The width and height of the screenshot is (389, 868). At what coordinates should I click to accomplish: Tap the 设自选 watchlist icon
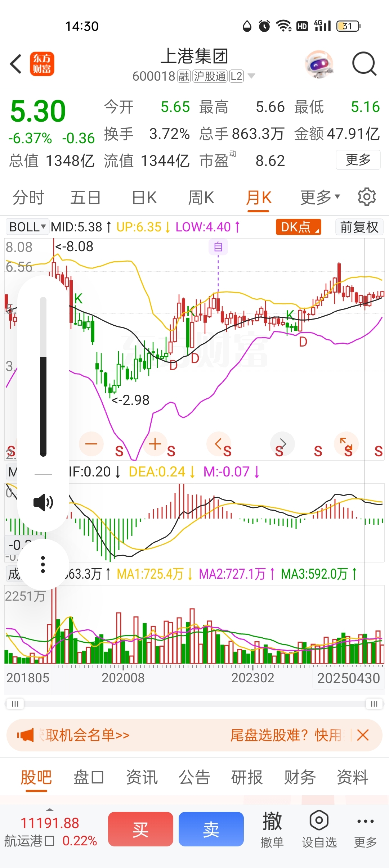[319, 829]
